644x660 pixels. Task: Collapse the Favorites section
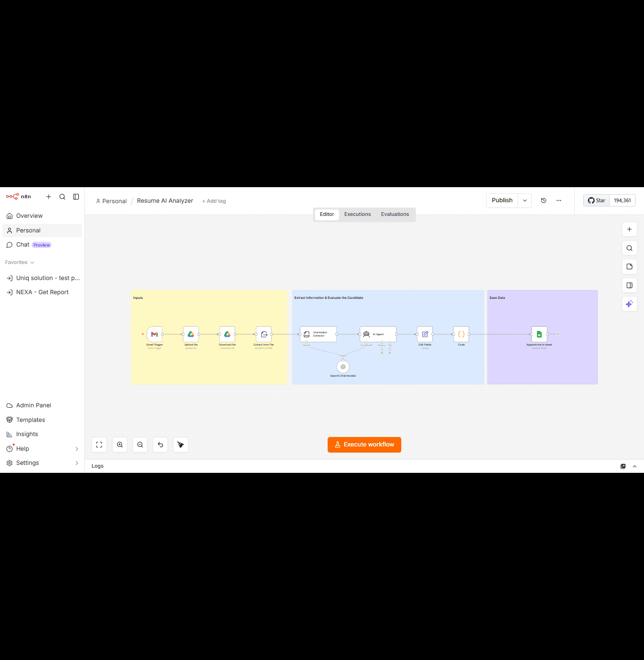[x=19, y=262]
